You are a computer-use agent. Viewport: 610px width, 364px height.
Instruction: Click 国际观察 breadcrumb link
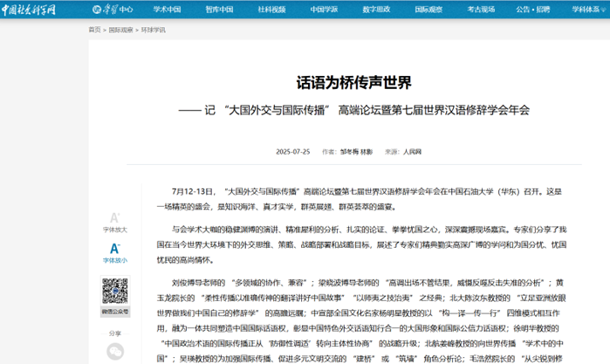click(121, 29)
